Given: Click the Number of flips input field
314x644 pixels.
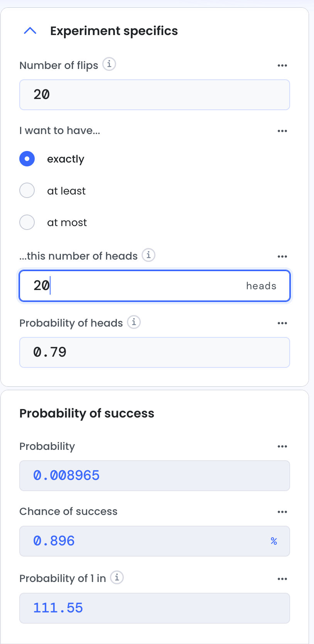Looking at the screenshot, I should click(x=155, y=95).
